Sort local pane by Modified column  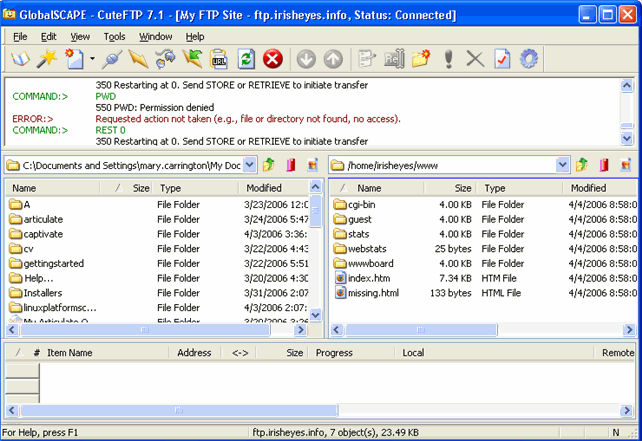[274, 188]
